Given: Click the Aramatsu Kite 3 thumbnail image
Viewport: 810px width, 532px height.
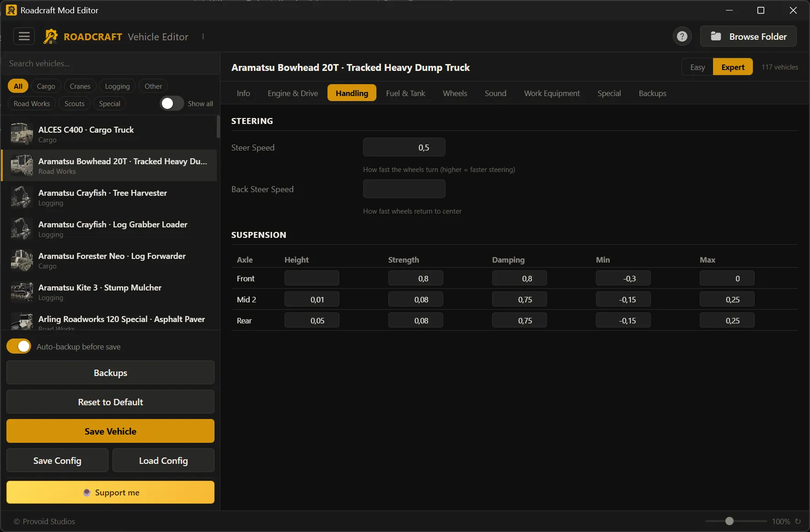Looking at the screenshot, I should pyautogui.click(x=21, y=292).
